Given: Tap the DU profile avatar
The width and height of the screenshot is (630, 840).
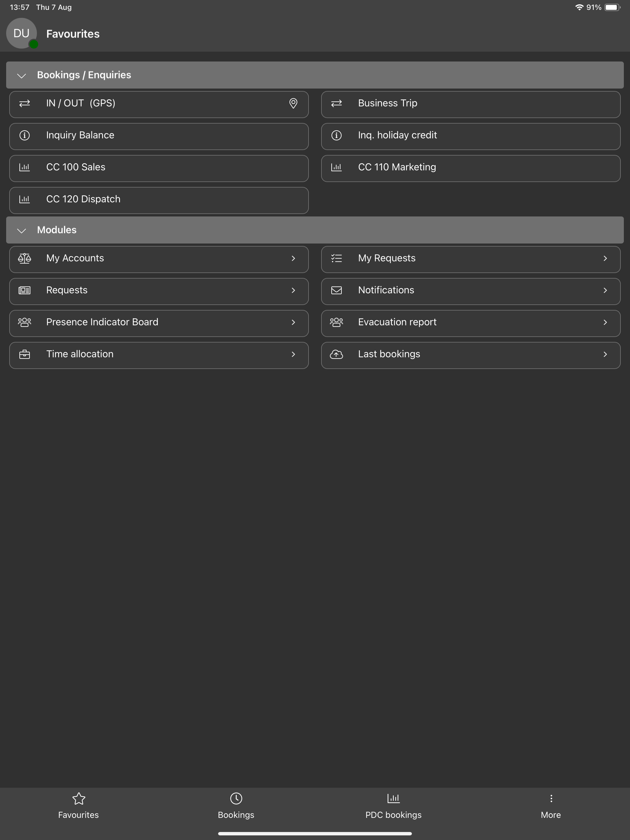Looking at the screenshot, I should (x=22, y=34).
